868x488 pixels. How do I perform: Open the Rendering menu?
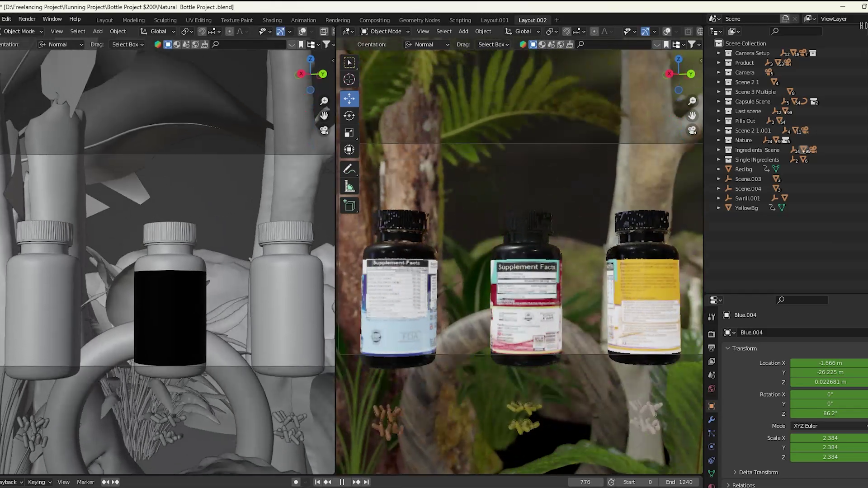click(x=338, y=20)
